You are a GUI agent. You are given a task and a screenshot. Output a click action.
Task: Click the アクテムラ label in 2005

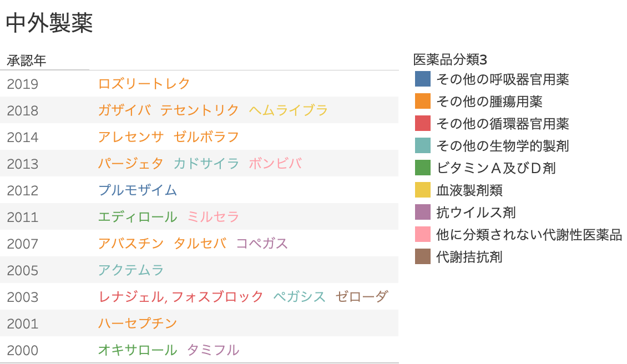pyautogui.click(x=131, y=270)
